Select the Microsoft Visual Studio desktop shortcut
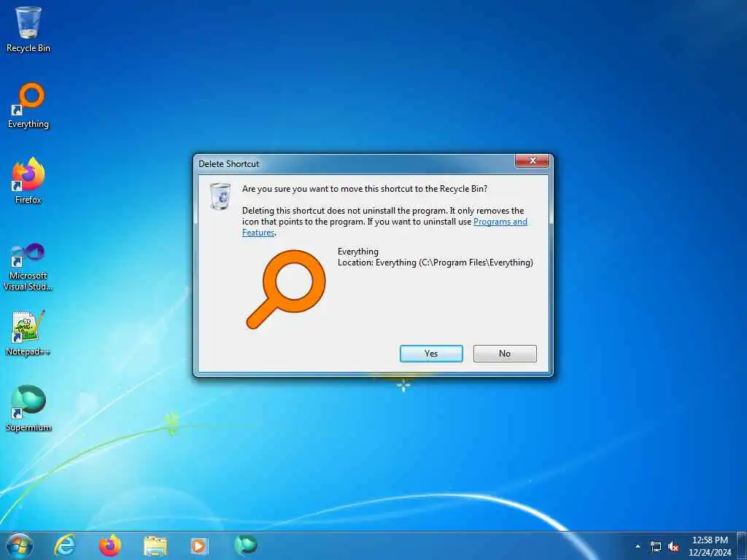 point(28,267)
